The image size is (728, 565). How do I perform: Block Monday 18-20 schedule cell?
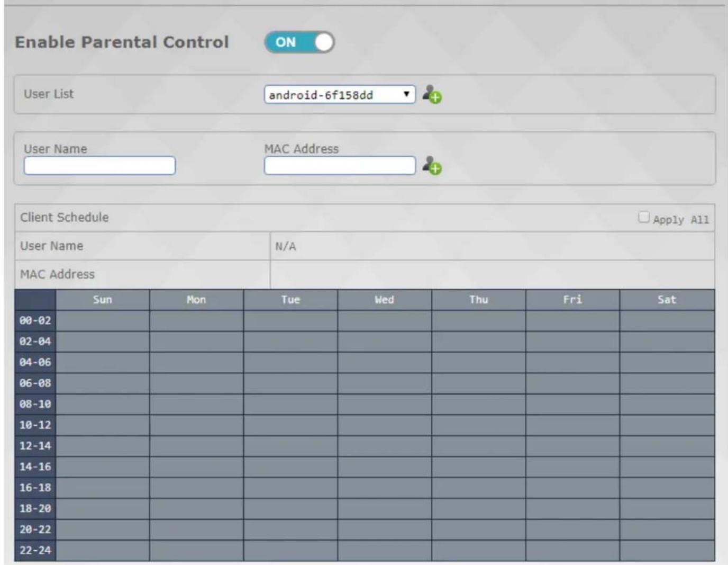tap(196, 509)
